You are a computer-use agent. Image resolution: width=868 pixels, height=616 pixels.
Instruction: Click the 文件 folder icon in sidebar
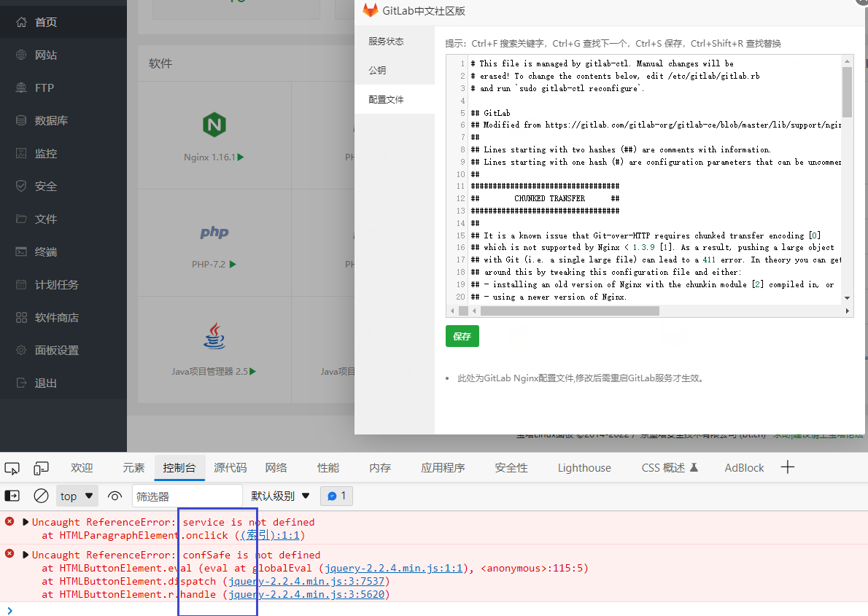21,219
